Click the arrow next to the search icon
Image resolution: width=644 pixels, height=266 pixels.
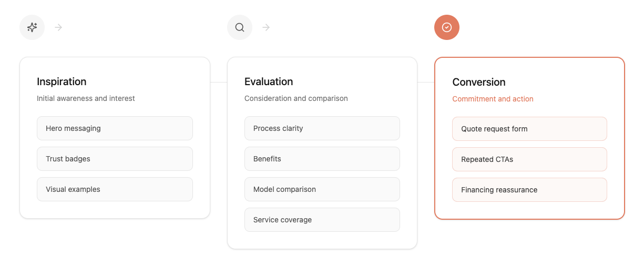266,27
